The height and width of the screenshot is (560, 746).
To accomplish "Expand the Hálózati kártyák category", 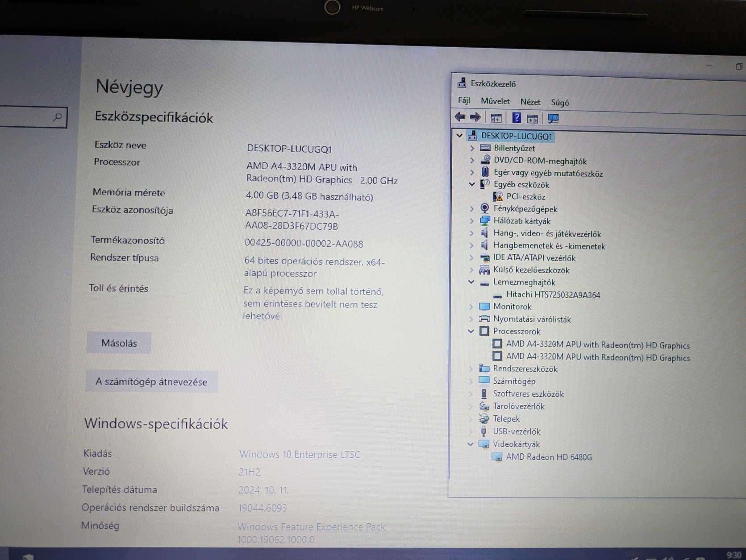I will point(472,220).
